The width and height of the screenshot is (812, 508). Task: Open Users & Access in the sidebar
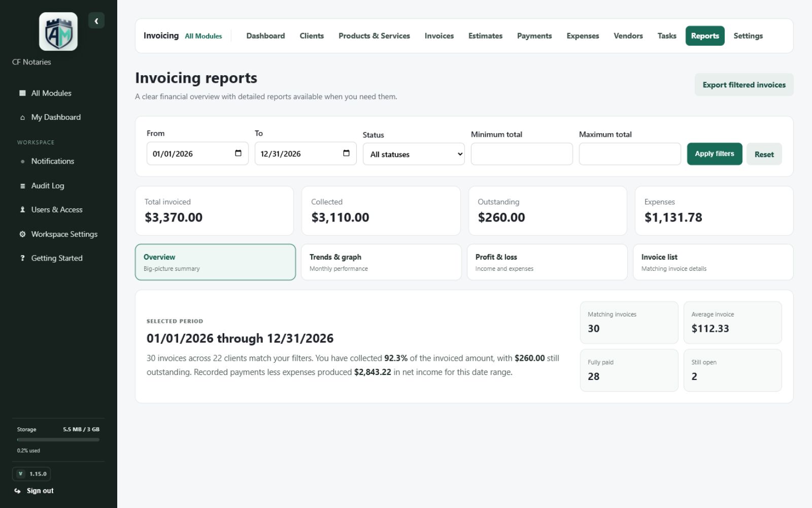pyautogui.click(x=58, y=210)
